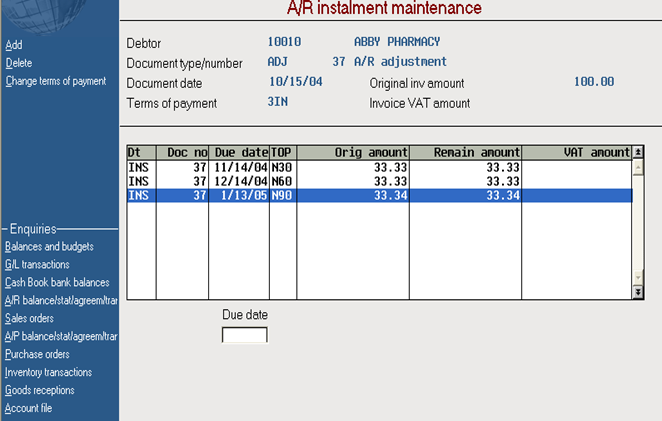Open A/R balance/stat/agreem/trans enquiry

61,300
